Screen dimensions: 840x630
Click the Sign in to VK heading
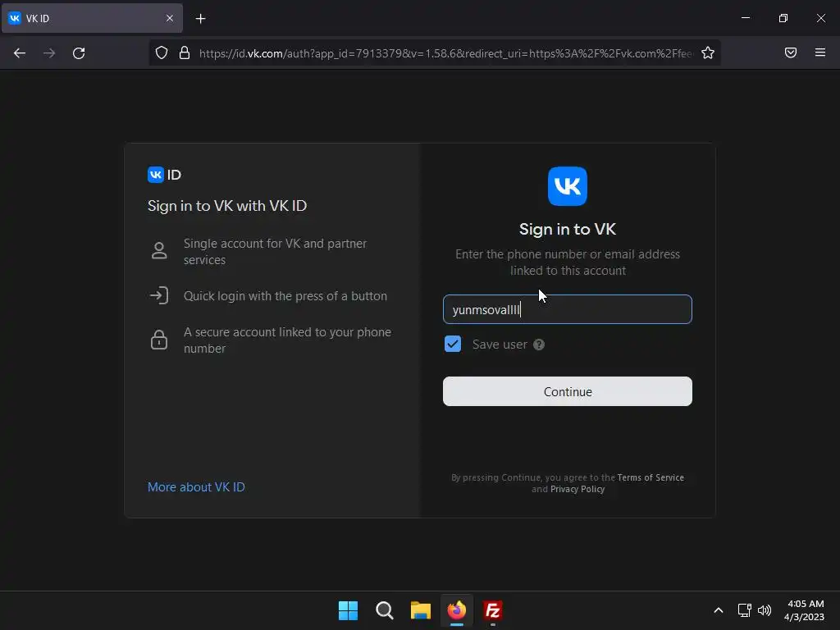[568, 230]
